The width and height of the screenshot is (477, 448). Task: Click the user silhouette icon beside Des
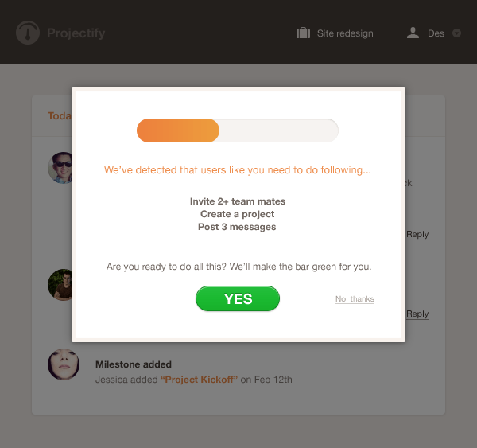coord(413,33)
